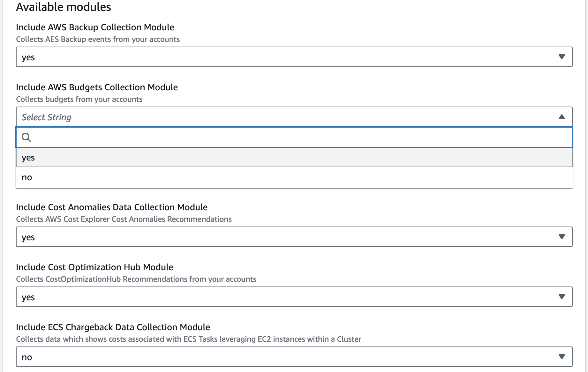588x372 pixels.
Task: Open the AWS Backup Collection Module dropdown
Action: click(x=294, y=57)
